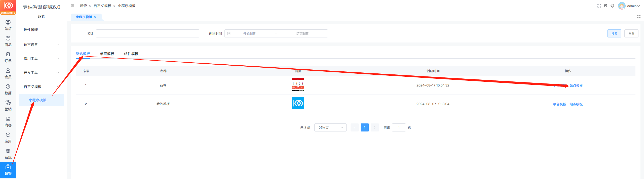The height and width of the screenshot is (179, 644).
Task: Expand the 开发工具 menu
Action: [x=41, y=73]
